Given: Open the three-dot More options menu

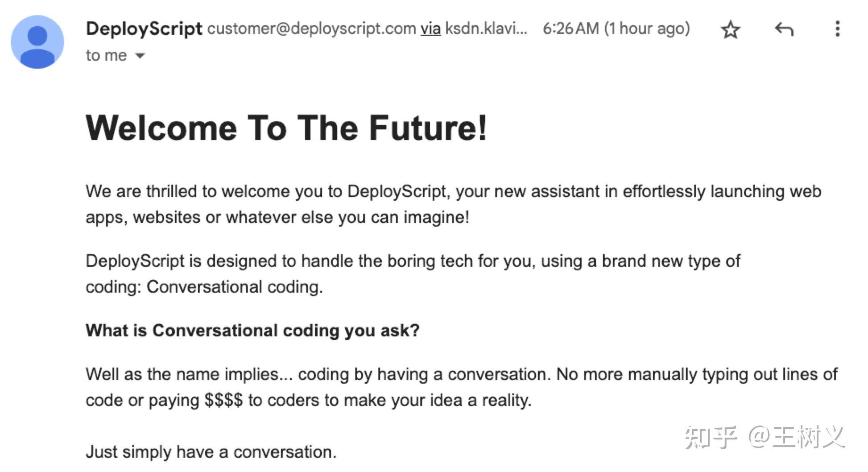Looking at the screenshot, I should [837, 29].
